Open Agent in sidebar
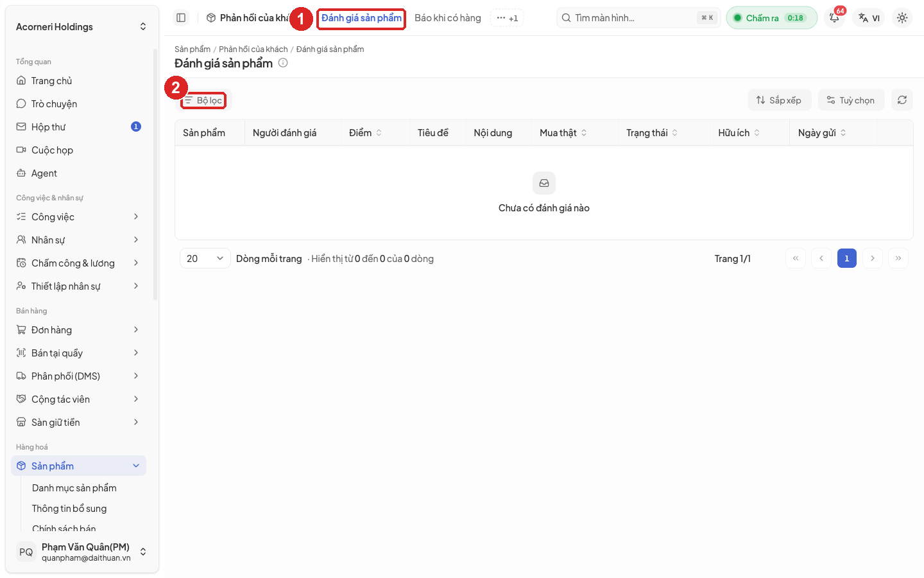This screenshot has width=924, height=578. pos(78,173)
